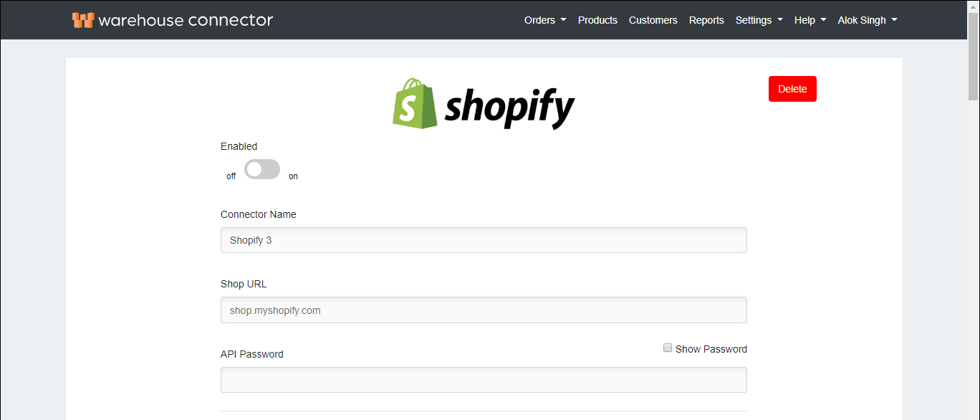980x420 pixels.
Task: Select Customers from the navigation bar
Action: [x=653, y=20]
